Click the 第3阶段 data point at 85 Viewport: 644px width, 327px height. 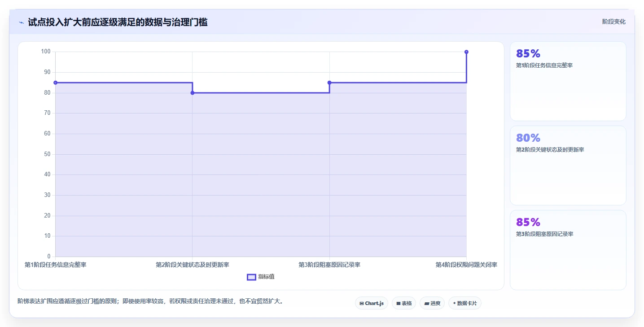(329, 83)
